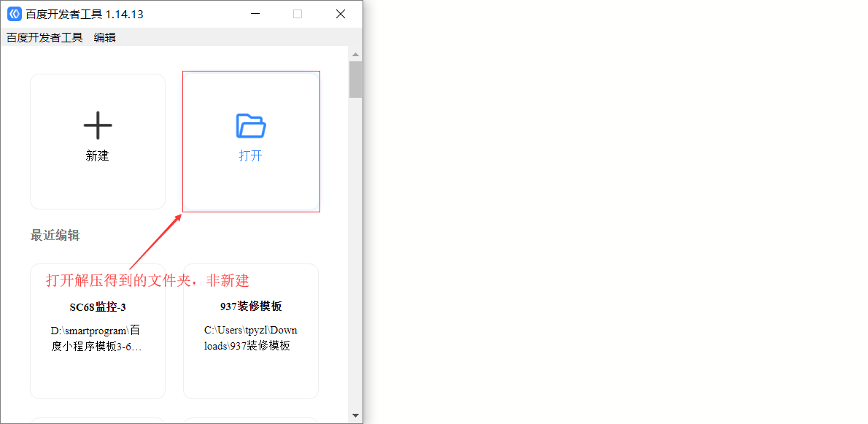Click the partially visible bottom-left project card

[x=98, y=420]
